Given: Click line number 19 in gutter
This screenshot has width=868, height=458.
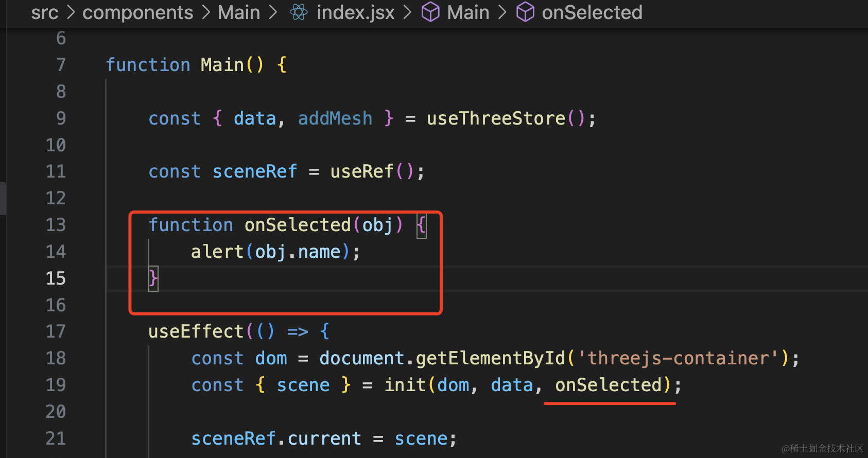Looking at the screenshot, I should click(56, 385).
